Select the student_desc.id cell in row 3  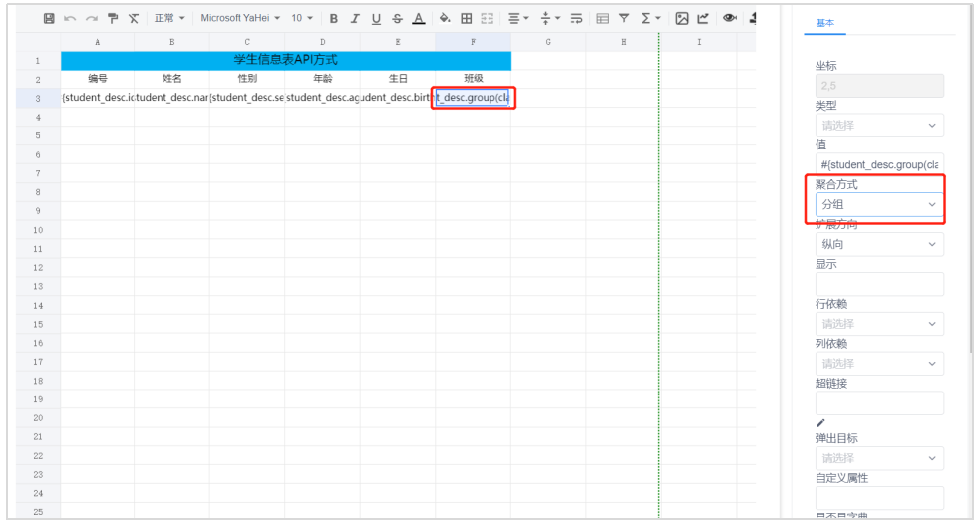(98, 98)
